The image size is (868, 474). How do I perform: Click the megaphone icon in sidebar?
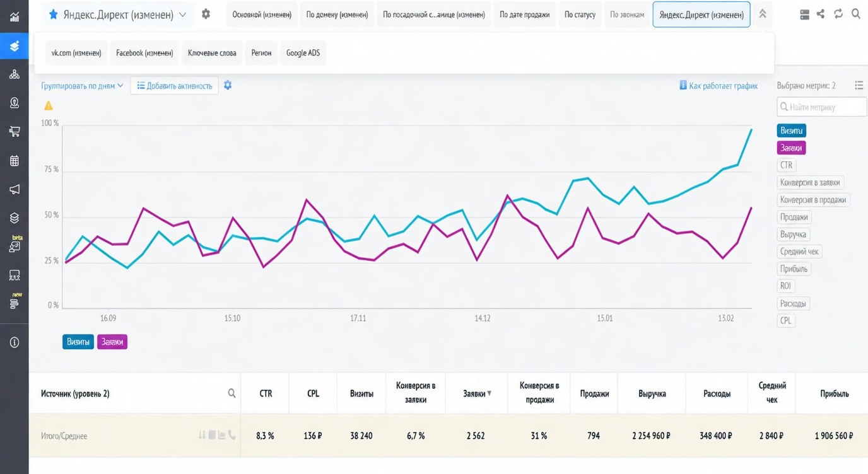click(x=14, y=189)
